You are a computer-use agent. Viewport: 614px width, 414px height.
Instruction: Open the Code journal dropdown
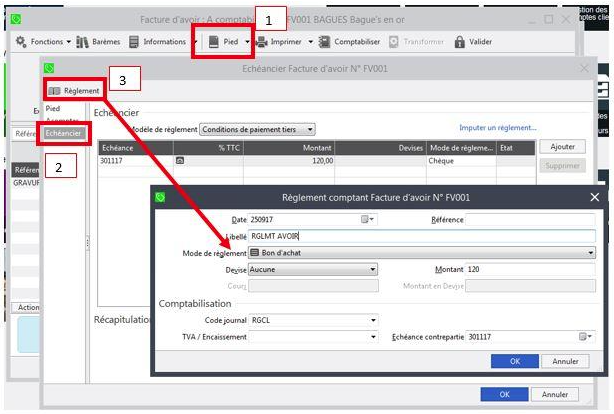coord(373,320)
